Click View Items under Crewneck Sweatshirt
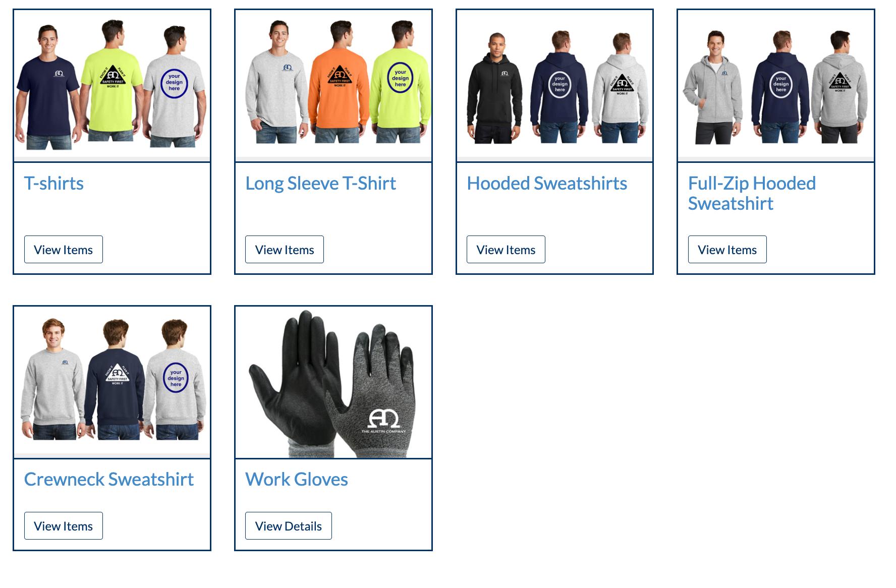The width and height of the screenshot is (896, 588). (x=64, y=525)
